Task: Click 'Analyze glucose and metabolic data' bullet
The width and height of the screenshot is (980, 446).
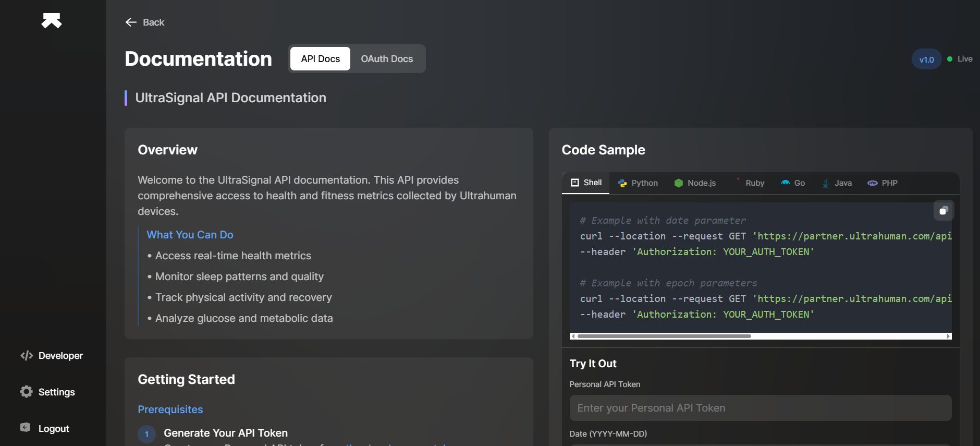Action: (x=244, y=318)
